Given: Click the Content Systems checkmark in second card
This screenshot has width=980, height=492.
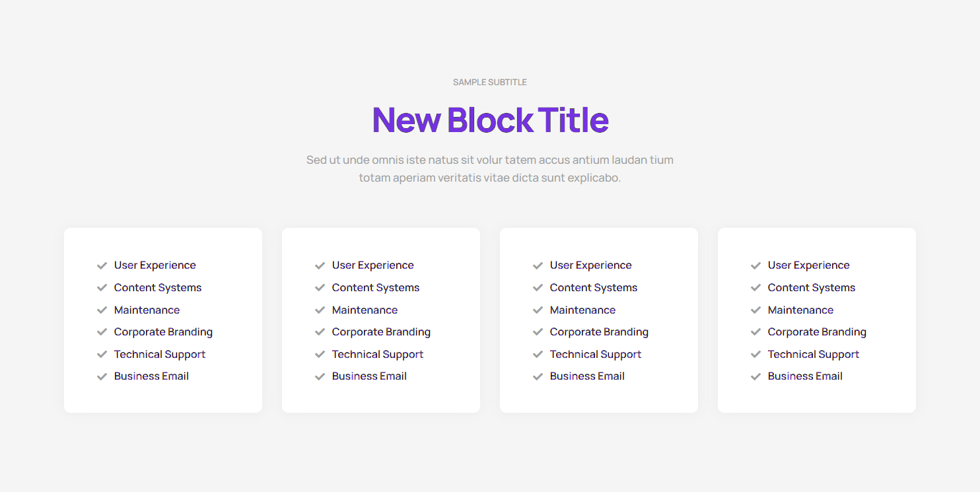Looking at the screenshot, I should click(x=320, y=288).
